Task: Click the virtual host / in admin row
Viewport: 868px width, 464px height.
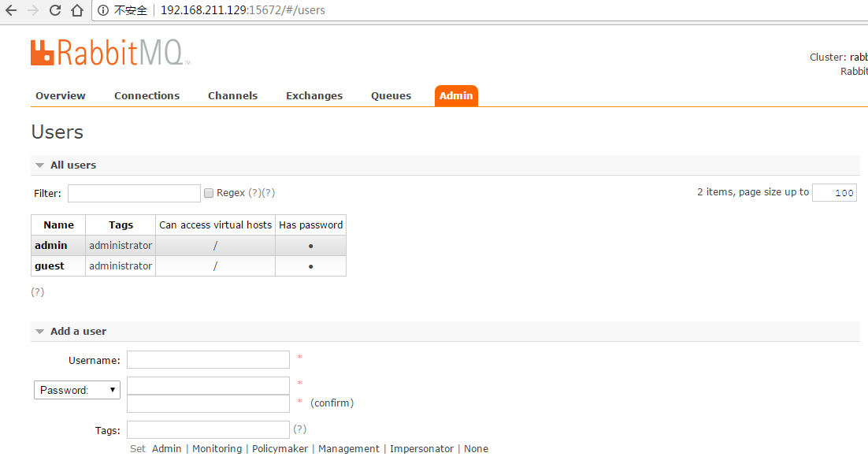Action: pos(215,246)
